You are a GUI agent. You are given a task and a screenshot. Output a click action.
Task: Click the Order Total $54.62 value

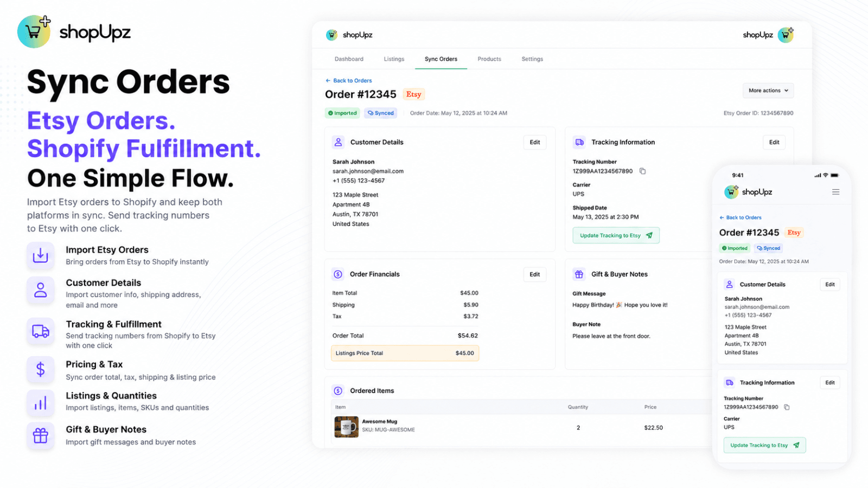tap(468, 336)
